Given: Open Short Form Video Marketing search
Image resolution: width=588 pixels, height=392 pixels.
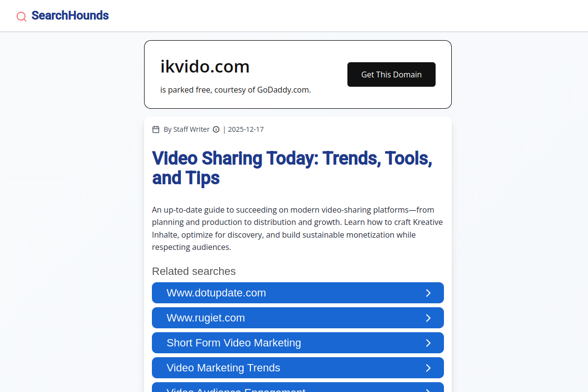Looking at the screenshot, I should (298, 343).
